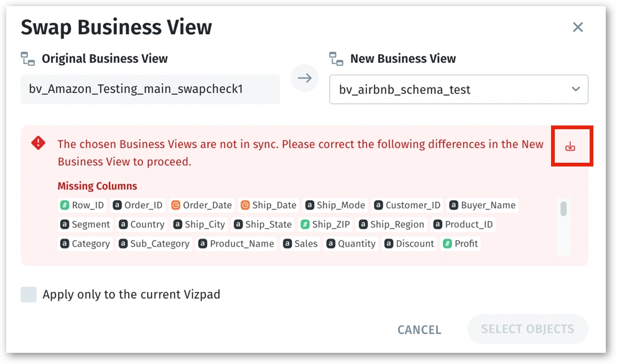This screenshot has width=617, height=364.
Task: Click the Row_ID numeric type icon
Action: click(64, 205)
